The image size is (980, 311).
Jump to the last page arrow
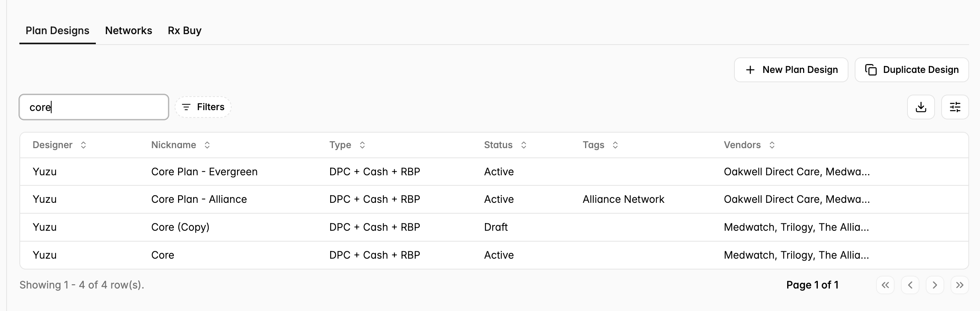[x=959, y=285]
